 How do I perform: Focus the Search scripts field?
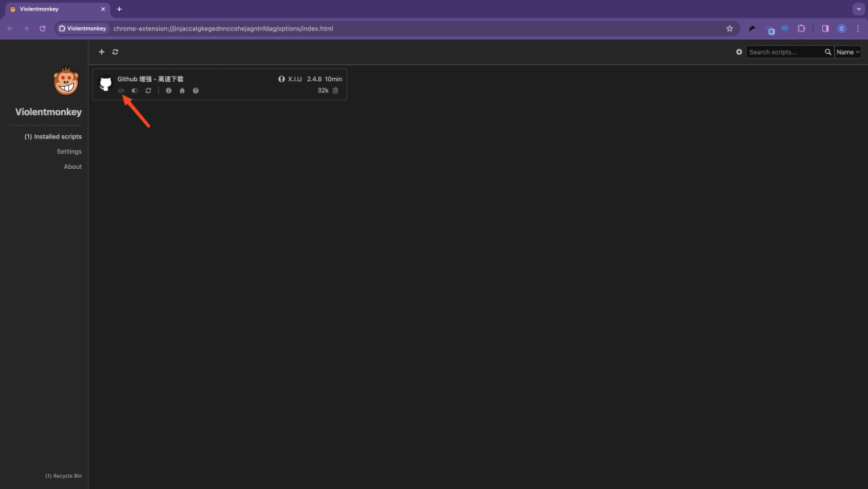[x=785, y=52]
